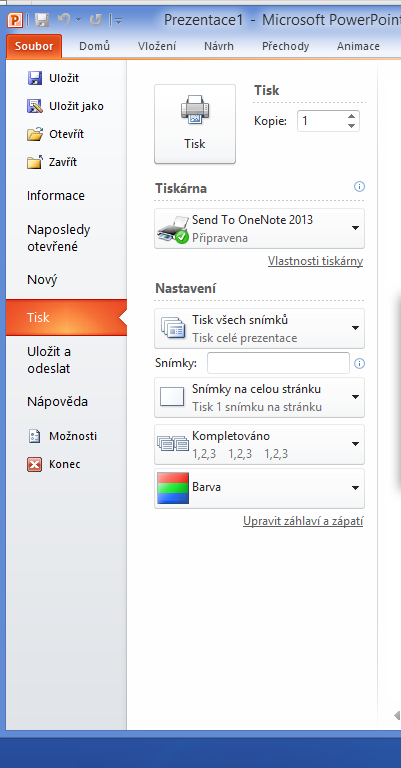The width and height of the screenshot is (401, 768).
Task: Open the Barva color mode dropdown
Action: 259,488
